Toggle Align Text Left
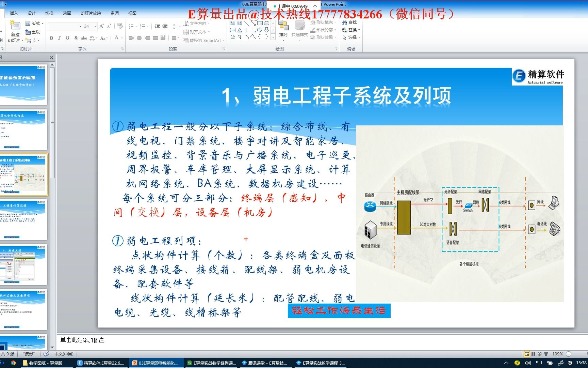This screenshot has width=588, height=368. (x=131, y=38)
